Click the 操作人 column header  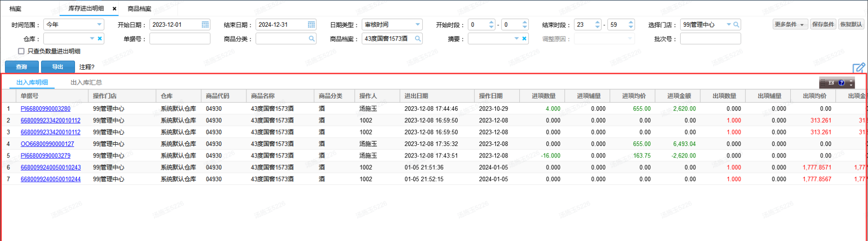pos(377,96)
